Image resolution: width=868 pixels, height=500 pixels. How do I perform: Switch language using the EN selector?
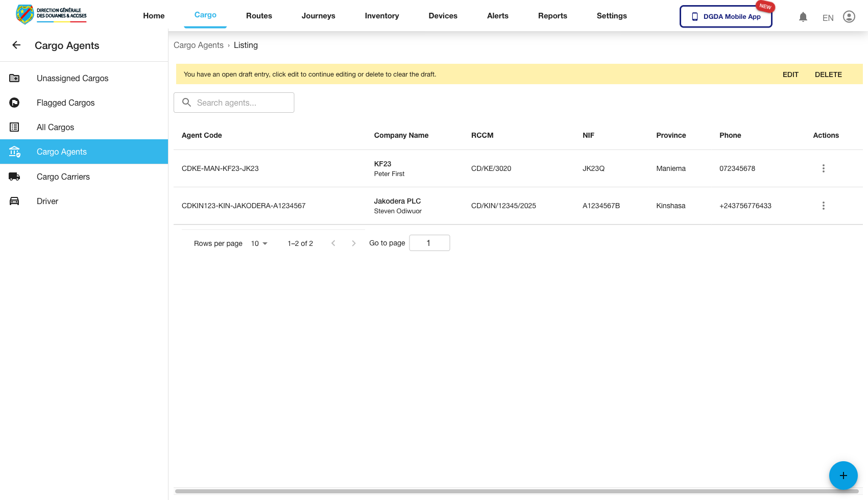pos(828,18)
